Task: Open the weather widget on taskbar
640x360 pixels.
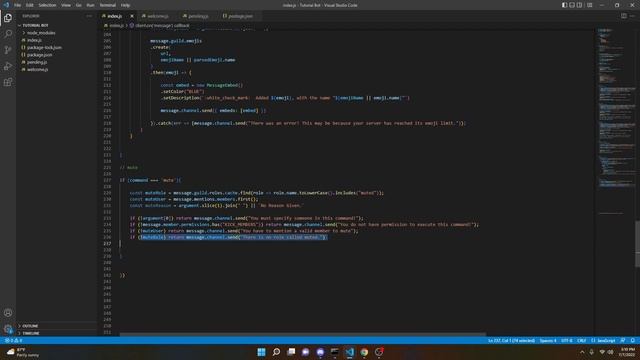Action: pos(23,352)
